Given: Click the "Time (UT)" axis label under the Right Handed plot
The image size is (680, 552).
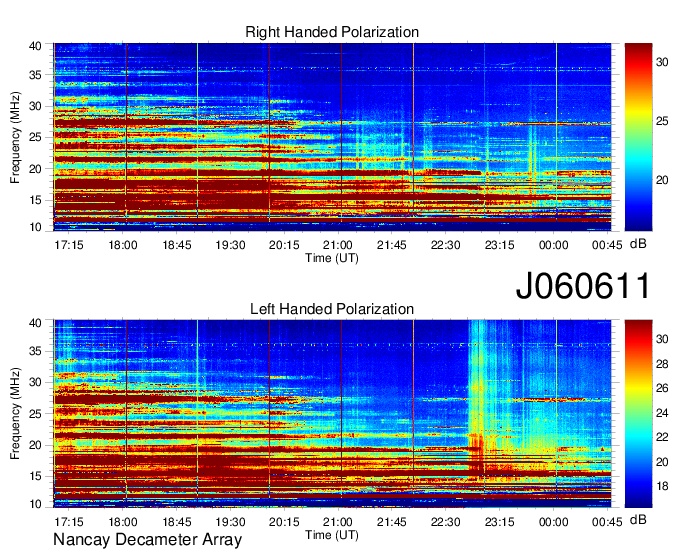Looking at the screenshot, I should 332,258.
